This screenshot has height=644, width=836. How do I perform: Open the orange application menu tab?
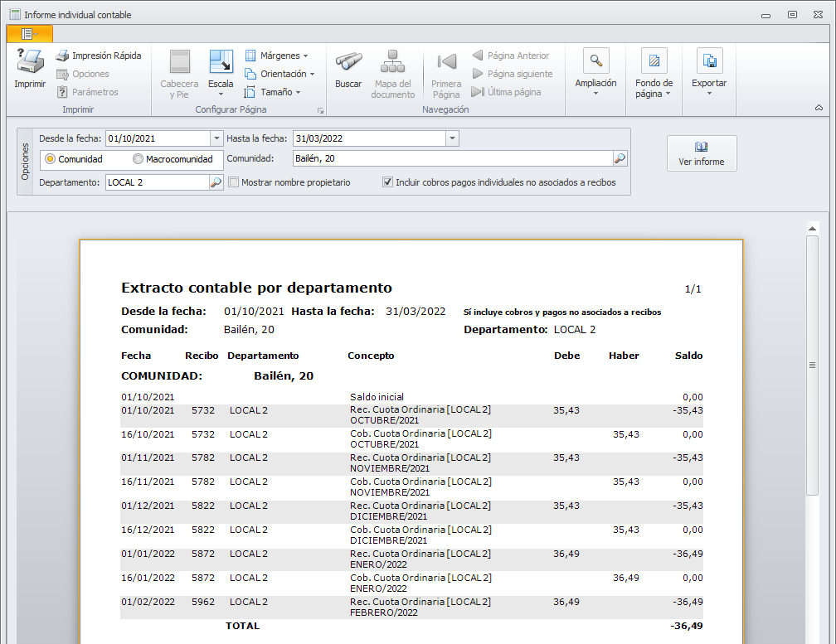pyautogui.click(x=29, y=34)
